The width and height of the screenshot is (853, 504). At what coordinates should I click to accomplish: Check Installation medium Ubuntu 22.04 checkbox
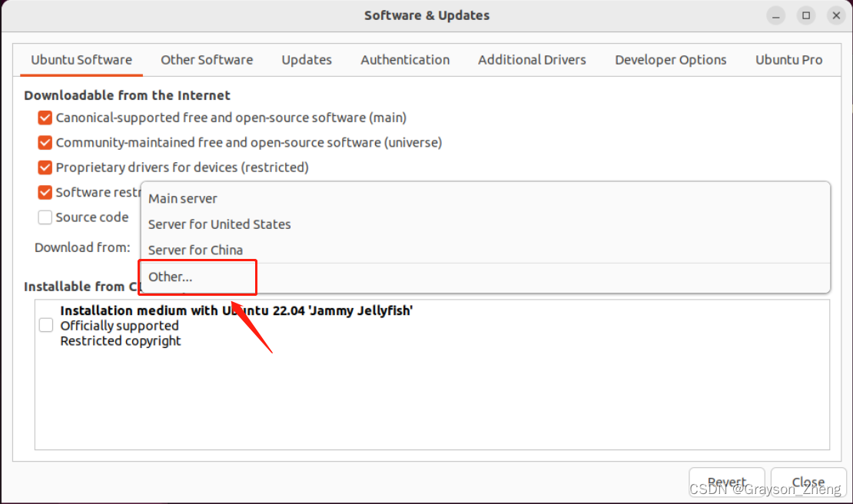46,326
